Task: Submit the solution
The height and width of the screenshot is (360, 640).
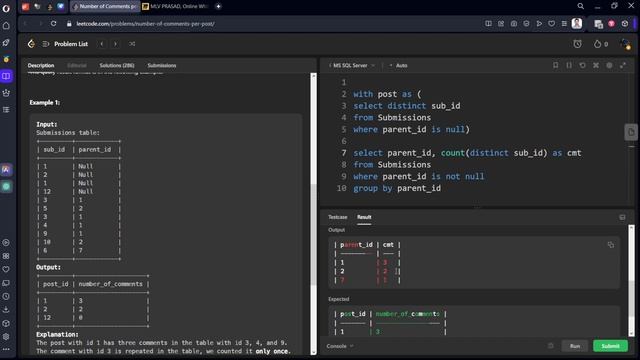Action: pos(610,346)
